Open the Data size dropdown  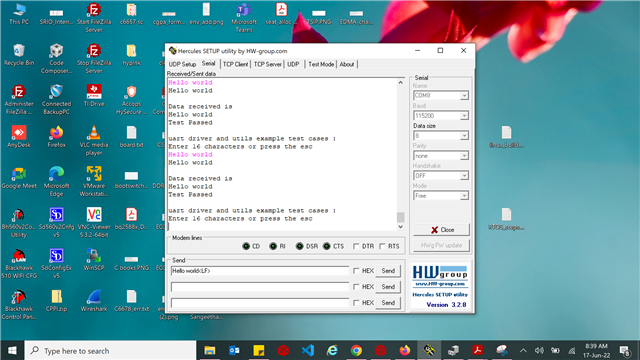coord(464,136)
